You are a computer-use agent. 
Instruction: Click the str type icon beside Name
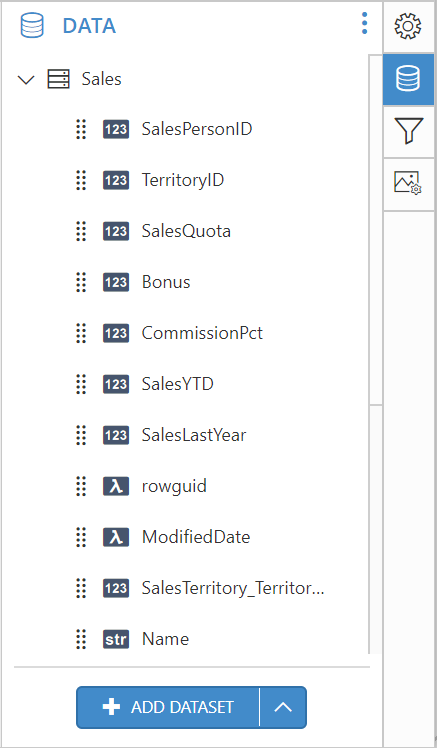click(116, 639)
